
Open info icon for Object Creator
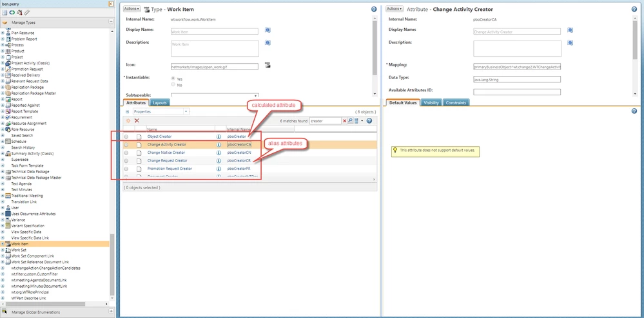tap(219, 136)
